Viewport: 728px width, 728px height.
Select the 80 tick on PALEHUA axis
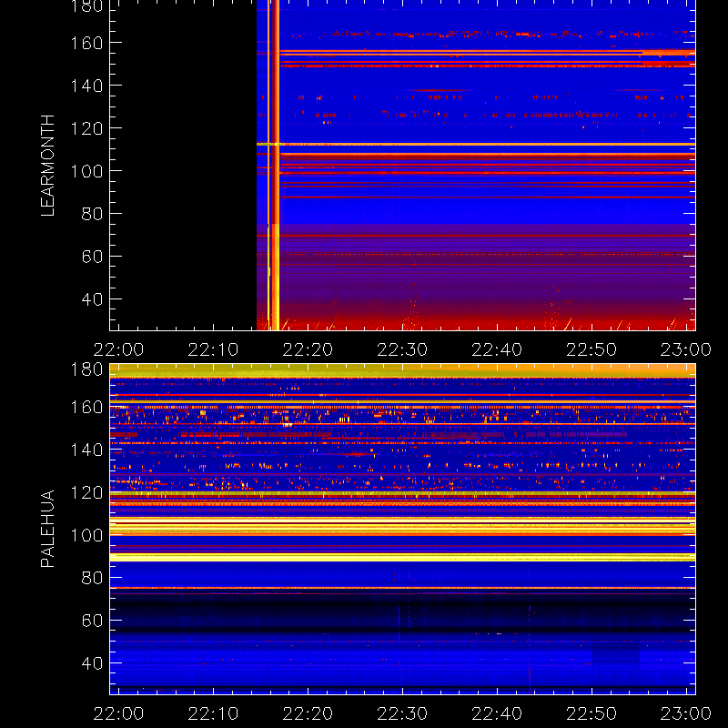pos(92,578)
